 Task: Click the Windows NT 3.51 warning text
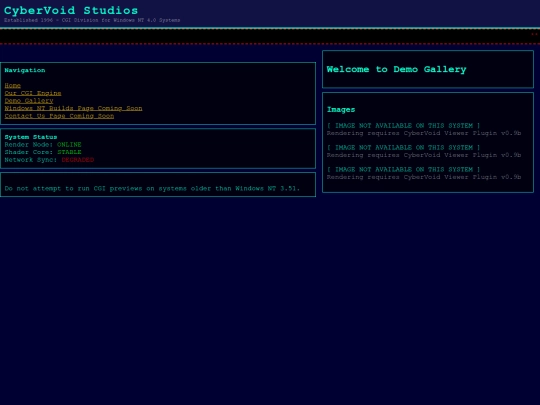[152, 189]
